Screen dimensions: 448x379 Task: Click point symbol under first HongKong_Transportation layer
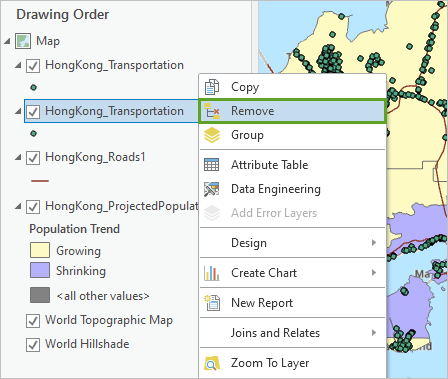(33, 88)
